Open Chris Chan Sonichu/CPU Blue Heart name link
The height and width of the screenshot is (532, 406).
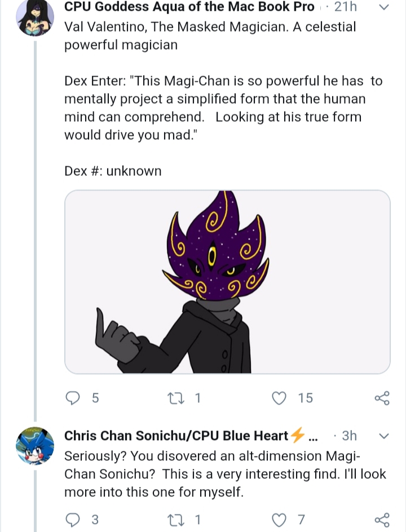tap(176, 436)
